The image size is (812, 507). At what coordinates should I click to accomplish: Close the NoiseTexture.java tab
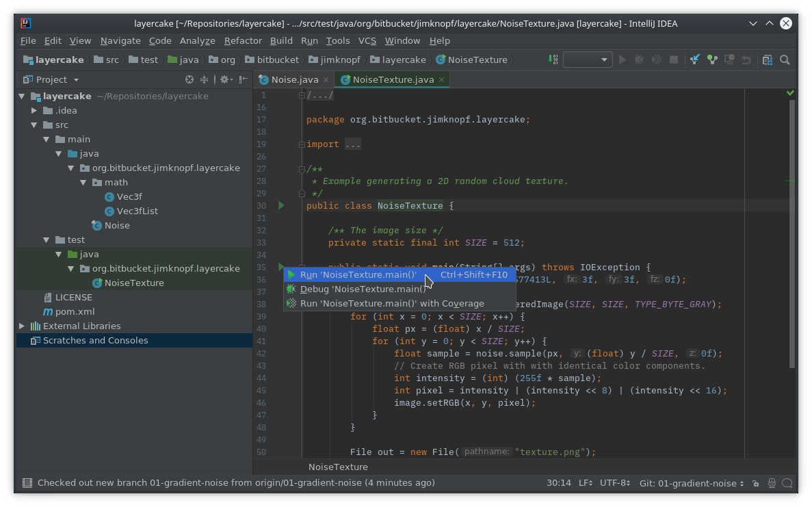point(441,80)
